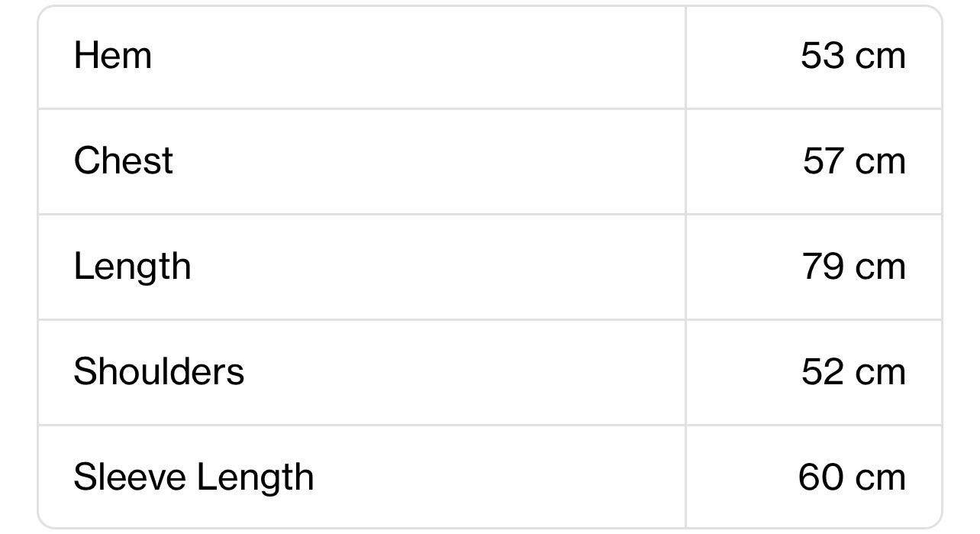Screen dimensions: 980x534
Task: Select the Sleeve Length row label
Action: (x=194, y=478)
